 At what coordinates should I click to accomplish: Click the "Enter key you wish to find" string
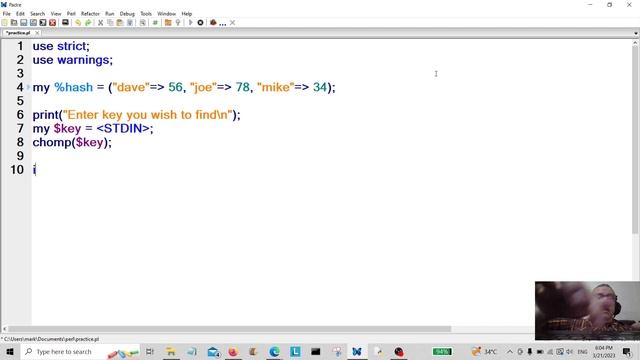point(147,115)
